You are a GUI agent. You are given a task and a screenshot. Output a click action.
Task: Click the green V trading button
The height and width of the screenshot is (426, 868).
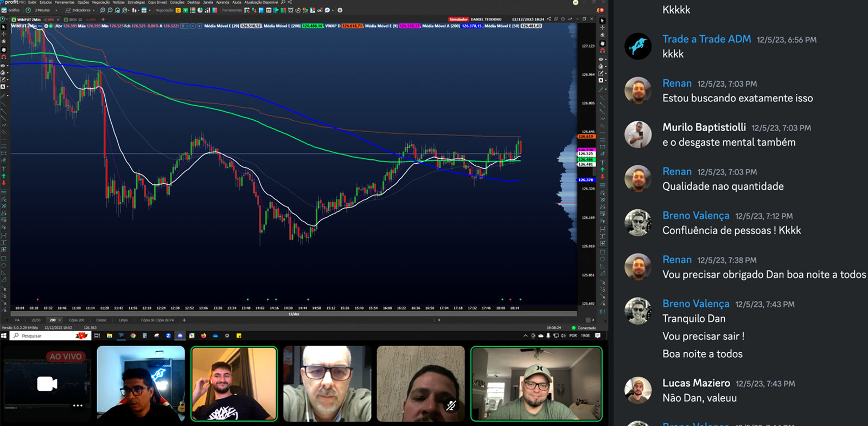186,10
